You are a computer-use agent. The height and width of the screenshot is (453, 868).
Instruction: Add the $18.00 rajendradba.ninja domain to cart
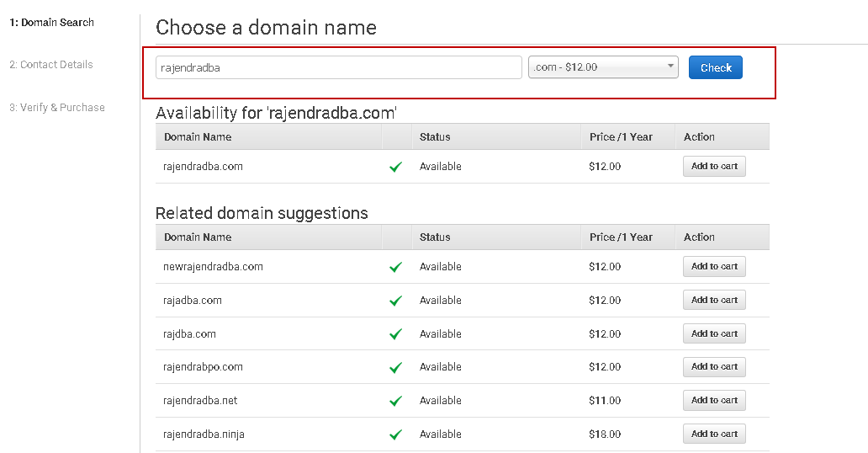[x=714, y=434]
